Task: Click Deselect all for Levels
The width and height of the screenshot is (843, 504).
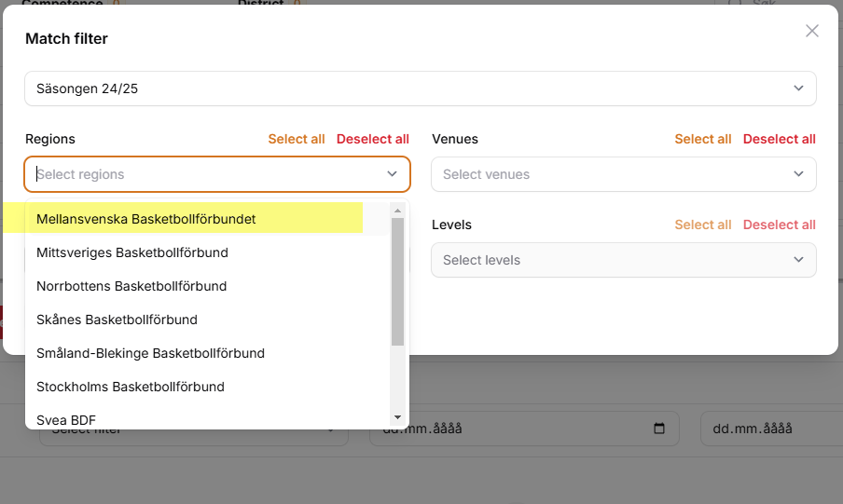Action: tap(779, 225)
